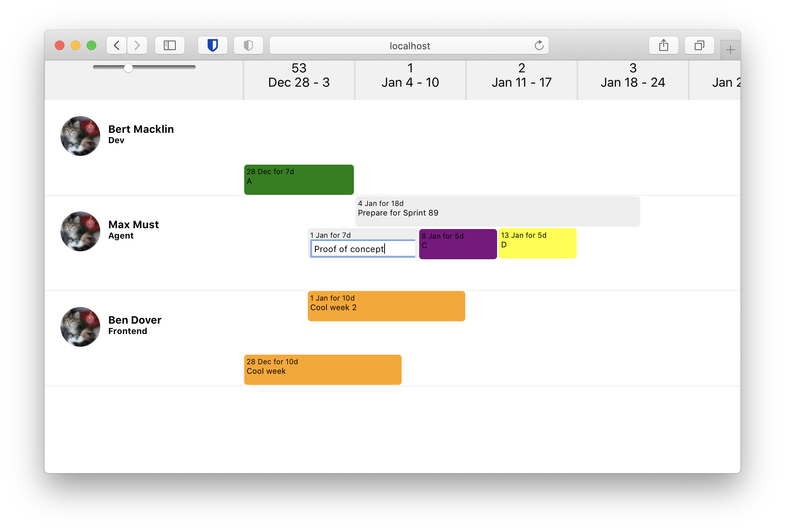This screenshot has height=532, width=785.
Task: Open a new tab with plus
Action: 730,50
